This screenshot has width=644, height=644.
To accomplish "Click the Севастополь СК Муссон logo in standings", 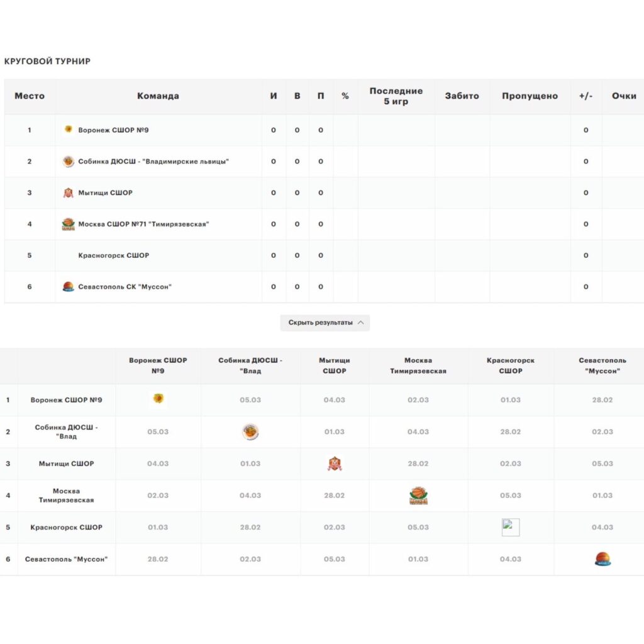I will click(x=68, y=286).
